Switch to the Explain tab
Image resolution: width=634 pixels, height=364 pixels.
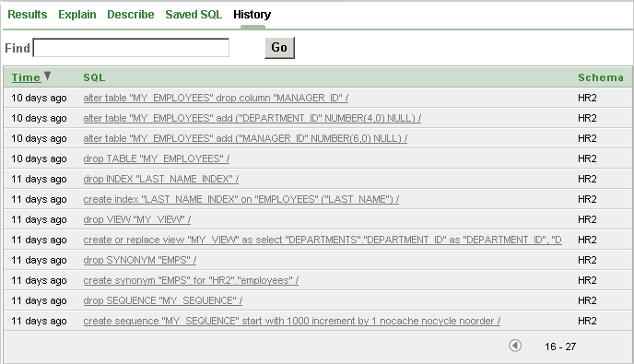77,15
